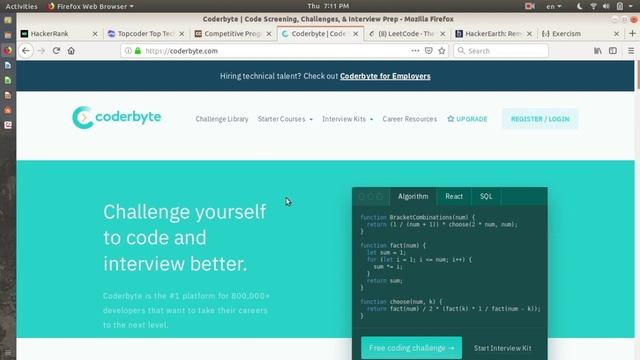
Task: Open Coderbyte for Employers link
Action: tap(385, 76)
